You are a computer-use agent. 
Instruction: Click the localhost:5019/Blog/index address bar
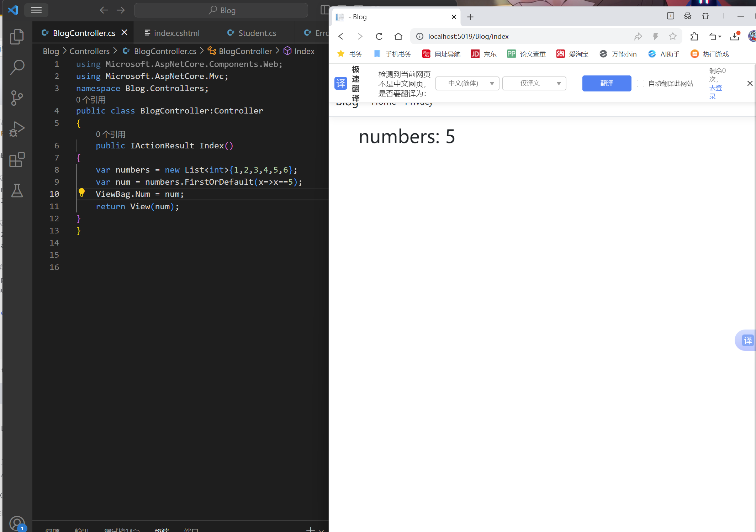tap(468, 36)
